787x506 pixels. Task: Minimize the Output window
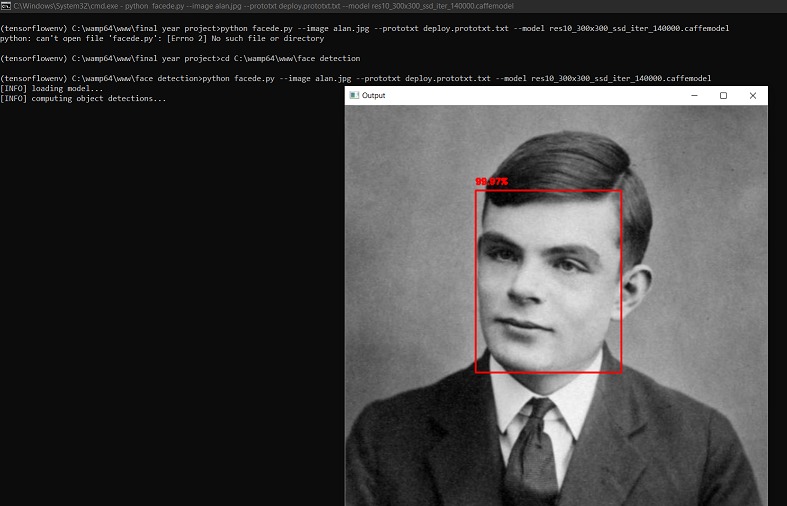click(x=695, y=95)
